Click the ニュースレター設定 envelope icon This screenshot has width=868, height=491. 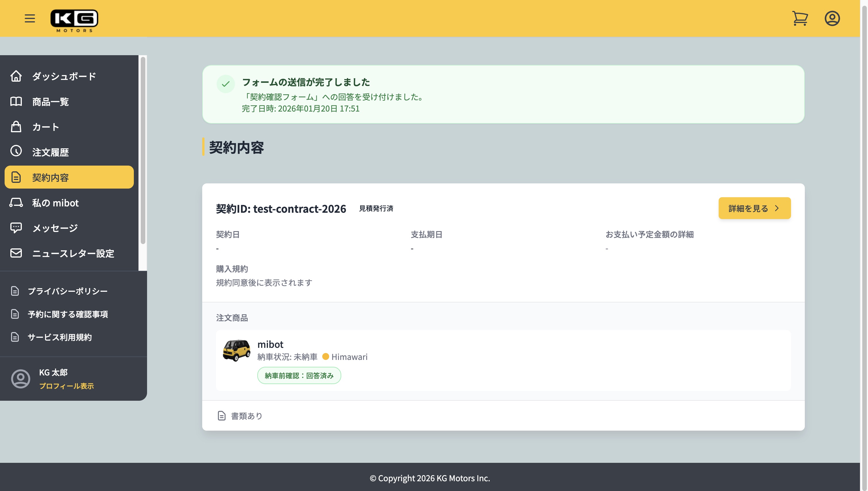point(16,253)
